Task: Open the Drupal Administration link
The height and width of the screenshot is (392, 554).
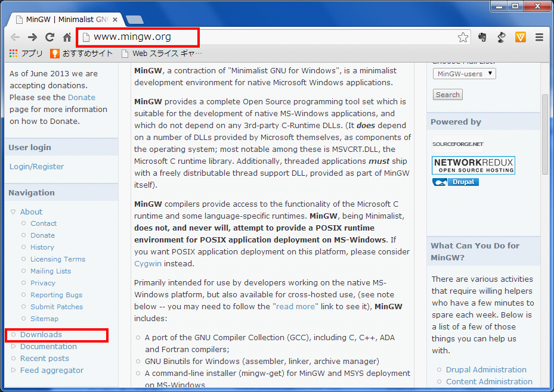Action: 486,370
